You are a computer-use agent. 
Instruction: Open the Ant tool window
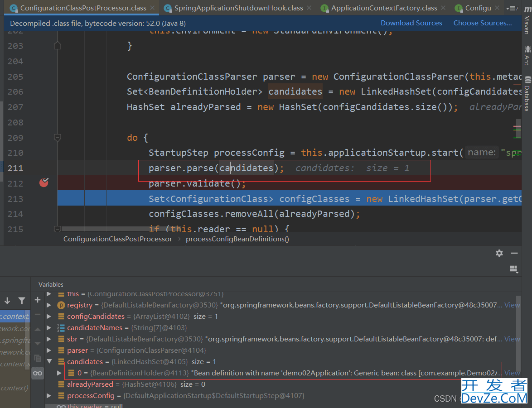click(x=527, y=55)
